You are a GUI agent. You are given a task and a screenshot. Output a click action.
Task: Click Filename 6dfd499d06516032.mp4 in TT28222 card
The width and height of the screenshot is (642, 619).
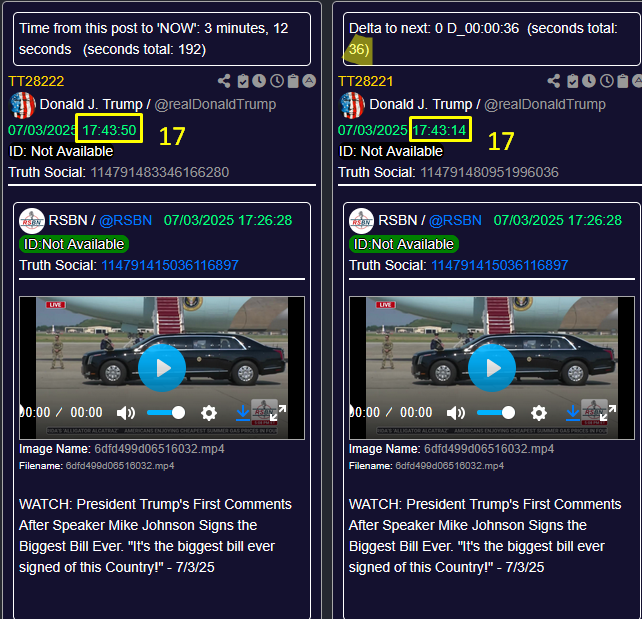click(x=120, y=466)
